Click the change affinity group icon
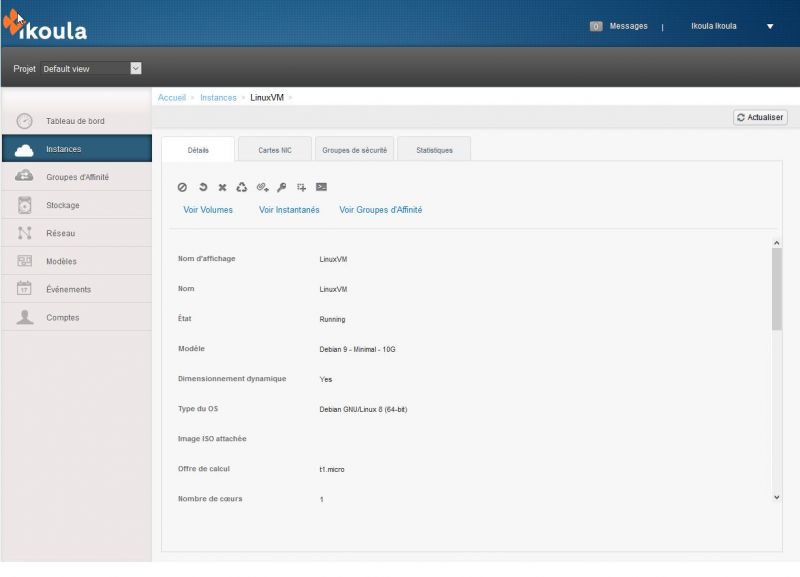Screen dimensions: 800x577 302,187
